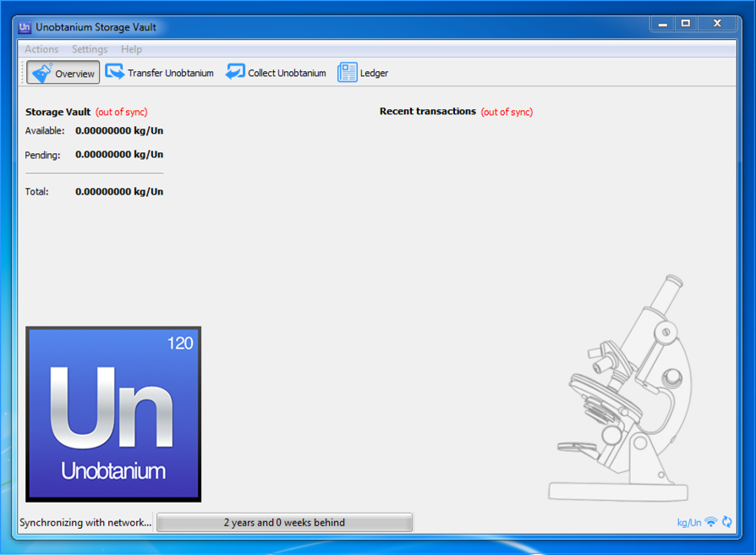Click the toolbar drag handle beside Overview
The height and width of the screenshot is (555, 756).
click(22, 73)
